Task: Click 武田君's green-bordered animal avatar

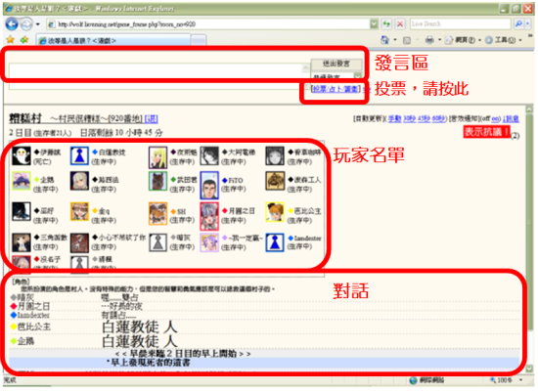Action: tap(157, 181)
